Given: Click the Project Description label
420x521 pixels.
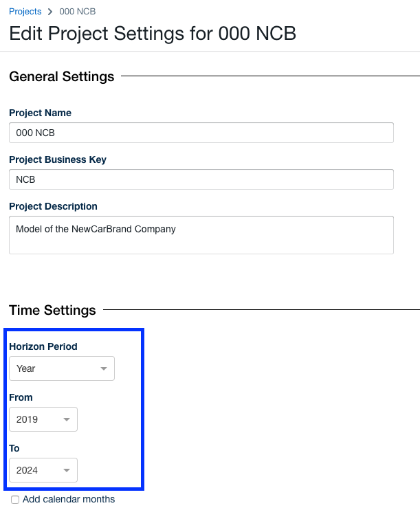Looking at the screenshot, I should 53,206.
